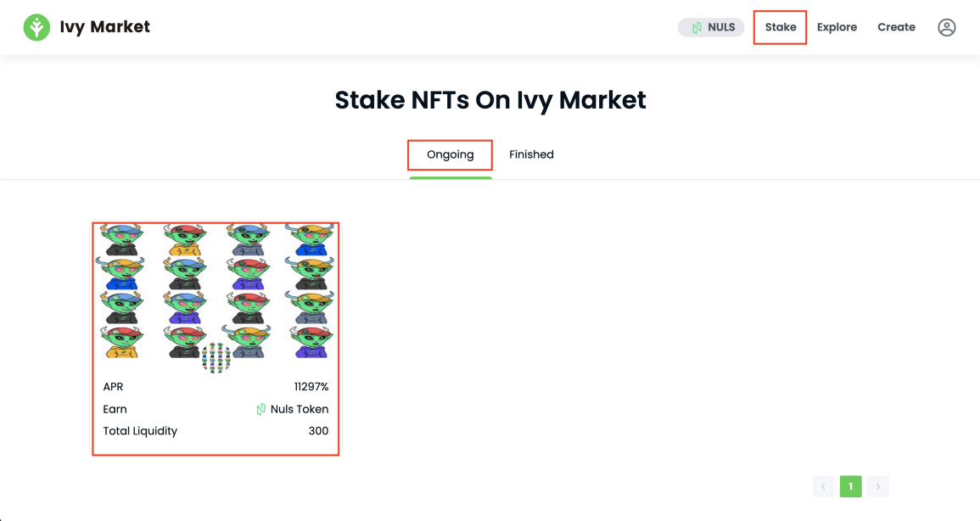Click the NULS chain icon in header
The width and height of the screenshot is (980, 521).
coord(697,27)
